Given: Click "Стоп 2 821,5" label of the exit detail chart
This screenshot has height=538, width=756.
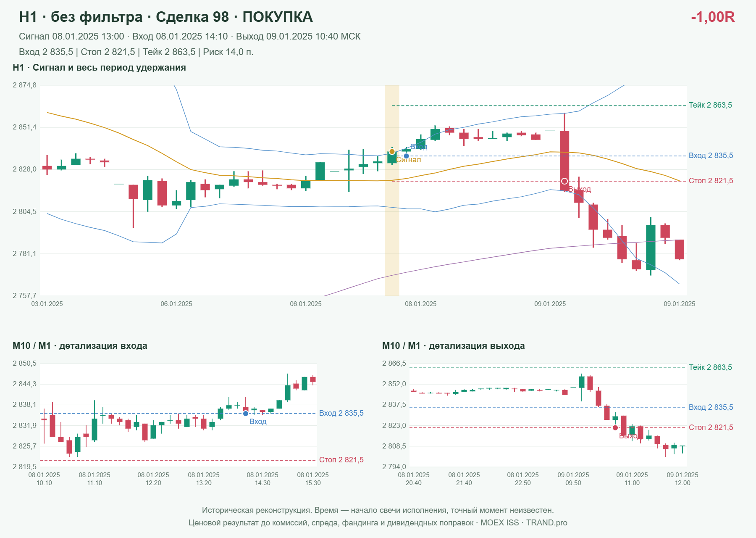Looking at the screenshot, I should (x=711, y=427).
